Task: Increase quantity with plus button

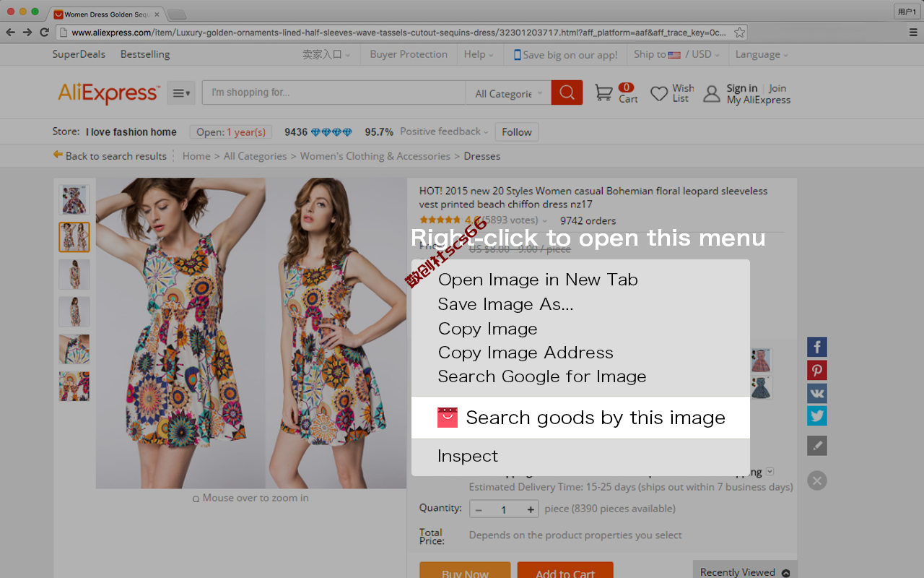Action: [x=531, y=509]
